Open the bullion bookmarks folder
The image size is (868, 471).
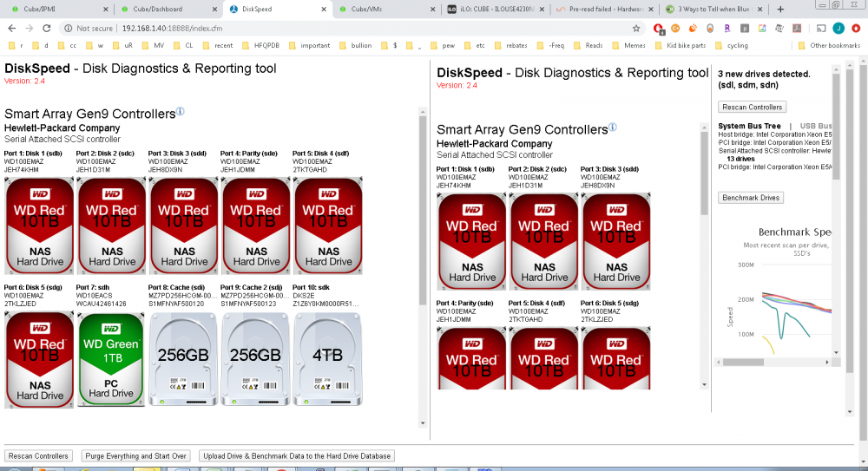tap(356, 45)
